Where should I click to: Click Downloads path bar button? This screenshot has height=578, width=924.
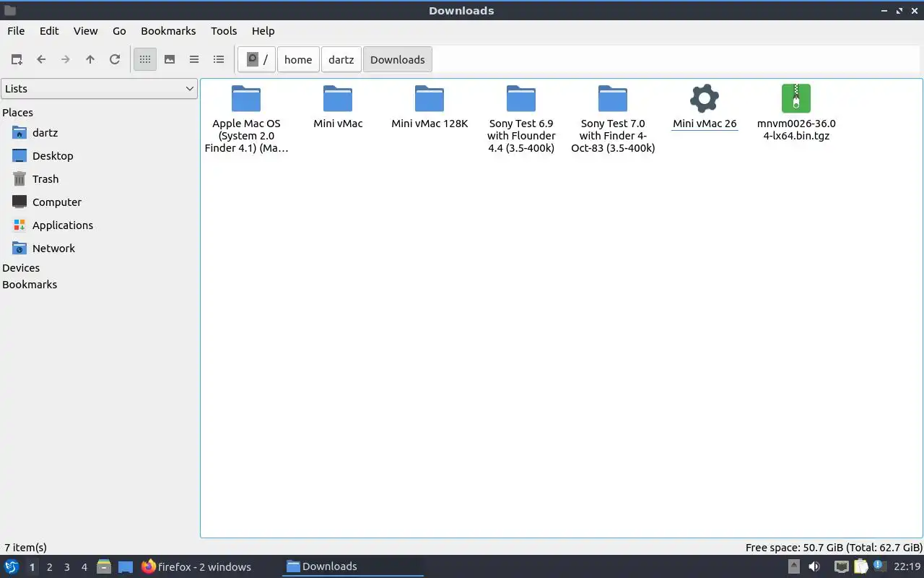(398, 60)
